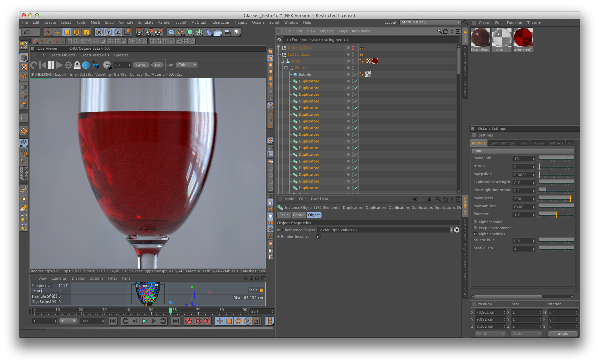Open the MoGraph menu

[x=199, y=23]
